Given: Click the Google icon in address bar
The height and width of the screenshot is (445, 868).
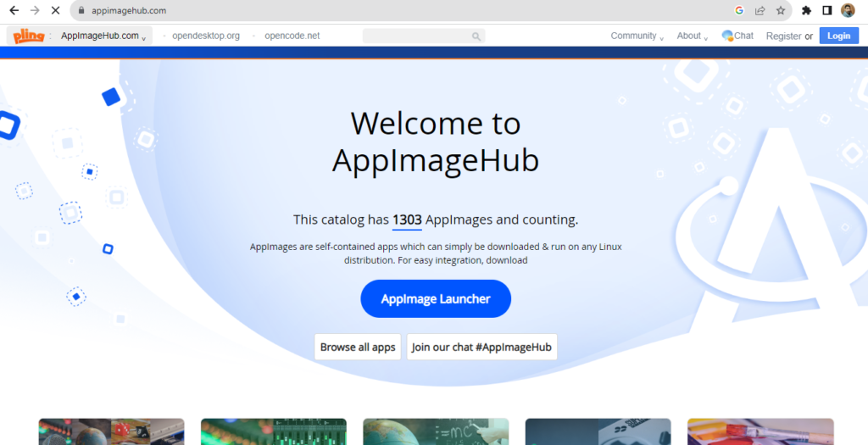Looking at the screenshot, I should pyautogui.click(x=739, y=11).
